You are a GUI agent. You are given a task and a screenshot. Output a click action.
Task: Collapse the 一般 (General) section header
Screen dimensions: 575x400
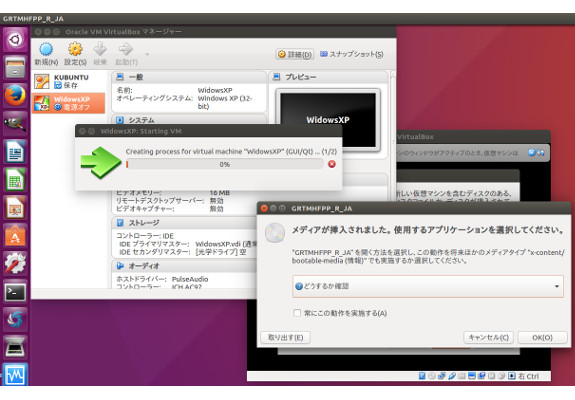189,77
